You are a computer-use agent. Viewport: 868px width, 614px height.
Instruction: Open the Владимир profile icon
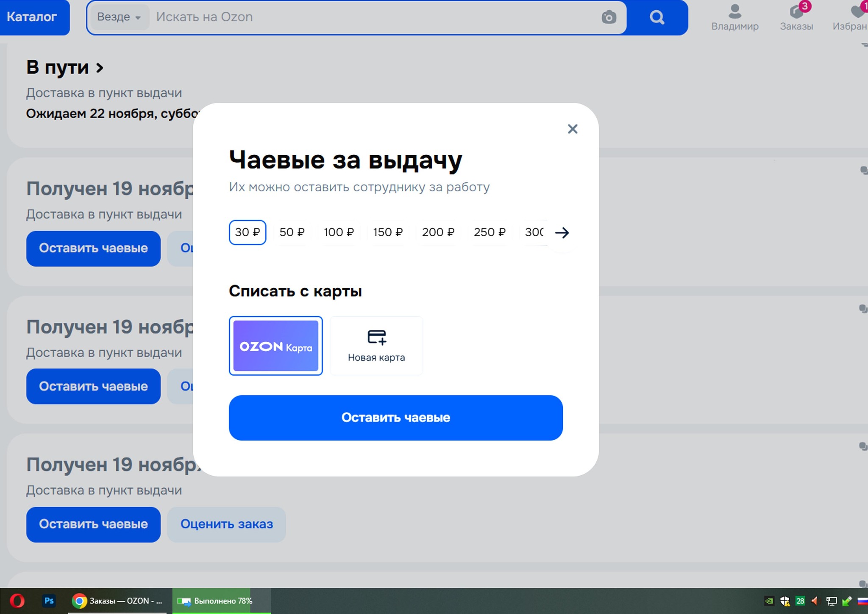pyautogui.click(x=734, y=12)
